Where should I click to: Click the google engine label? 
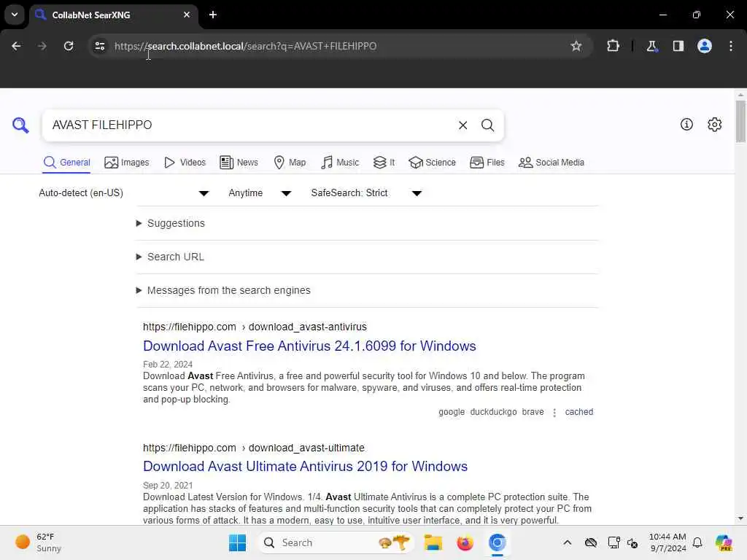pyautogui.click(x=451, y=412)
